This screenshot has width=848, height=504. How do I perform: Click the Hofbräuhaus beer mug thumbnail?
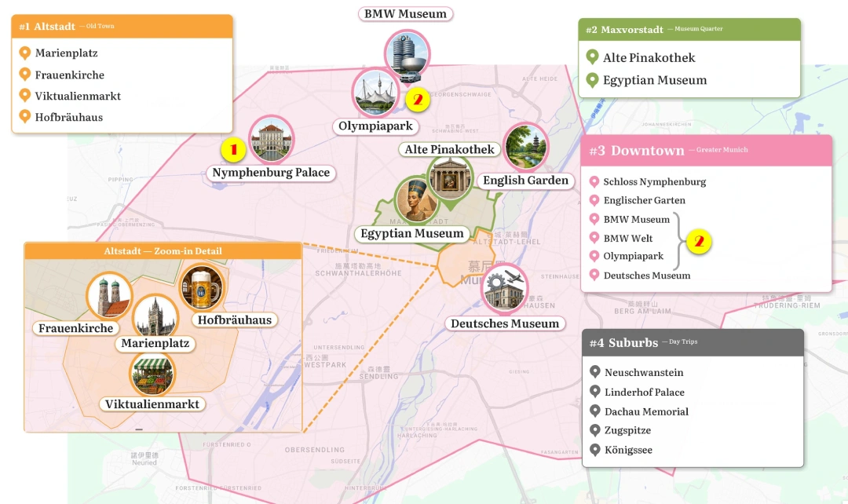coord(202,287)
